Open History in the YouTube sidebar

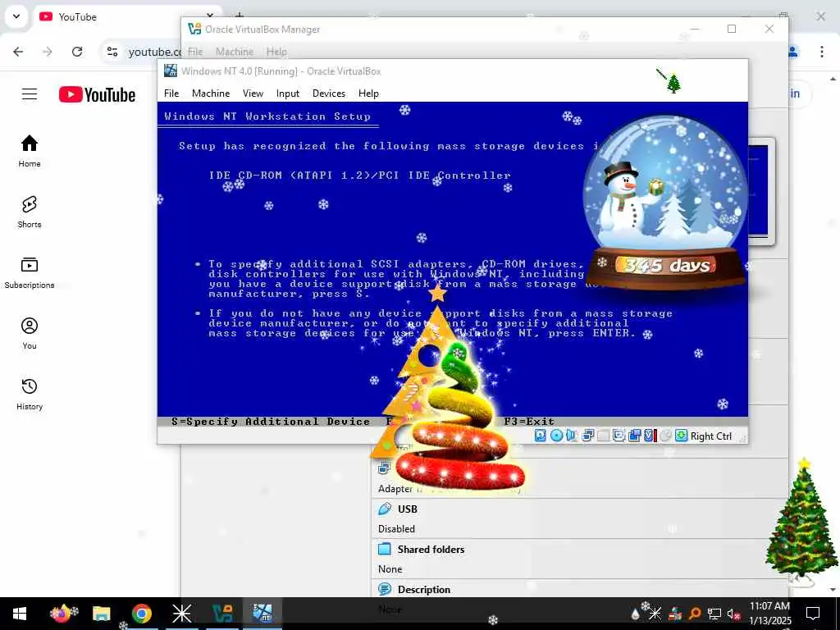[x=30, y=393]
